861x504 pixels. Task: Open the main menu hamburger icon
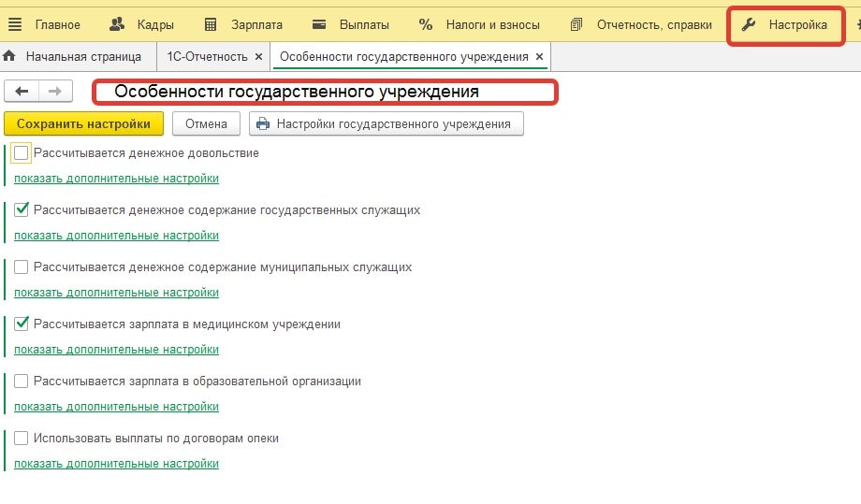tap(15, 24)
